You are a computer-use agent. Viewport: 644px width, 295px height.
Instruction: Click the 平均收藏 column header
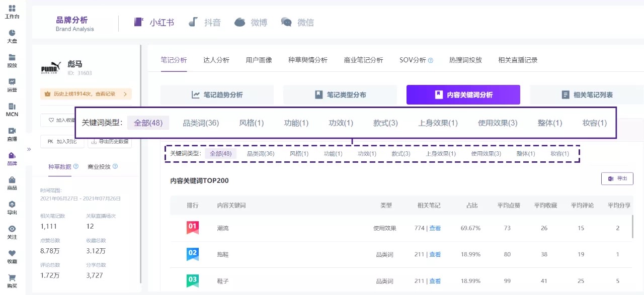pyautogui.click(x=545, y=206)
